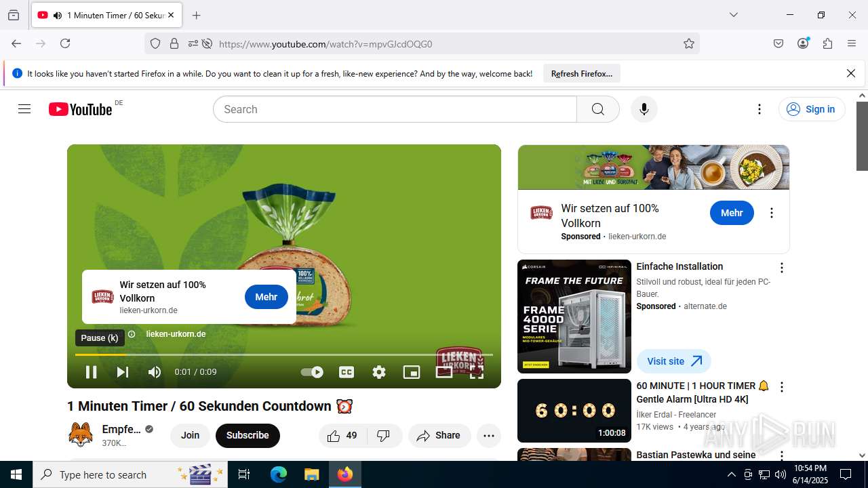Mute the video player volume
The height and width of the screenshot is (488, 868).
coord(155,372)
